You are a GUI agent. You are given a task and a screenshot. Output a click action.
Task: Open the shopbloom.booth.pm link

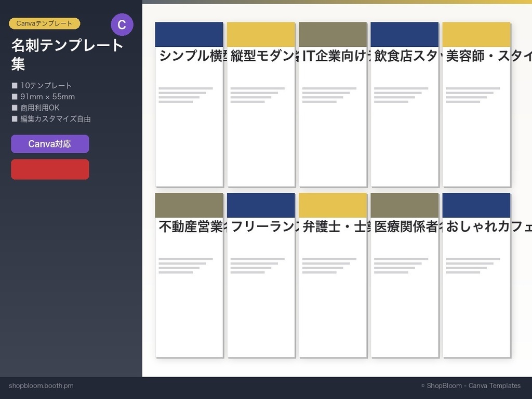point(41,385)
